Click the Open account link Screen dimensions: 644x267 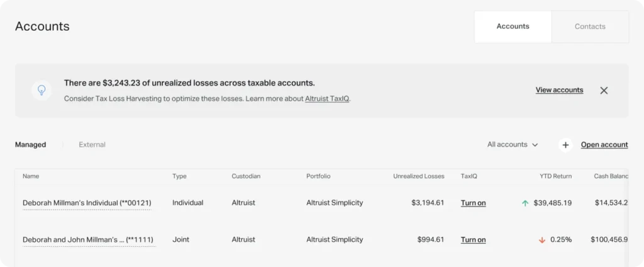click(604, 145)
